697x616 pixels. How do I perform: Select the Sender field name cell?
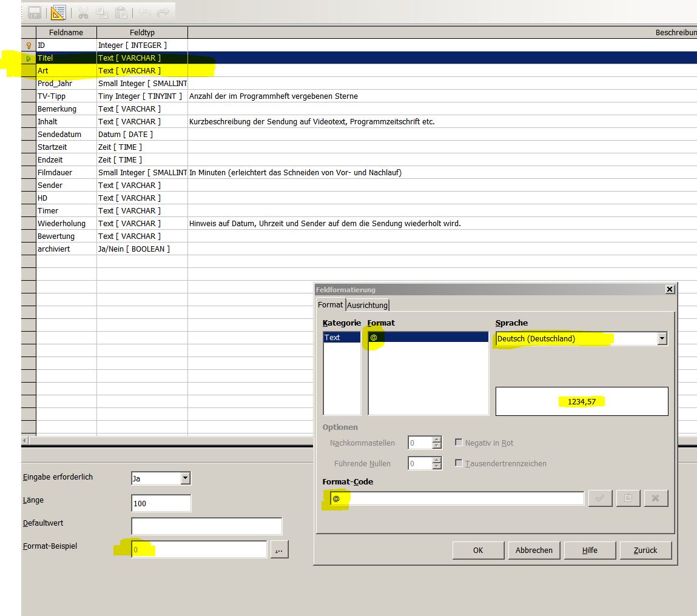click(x=66, y=186)
